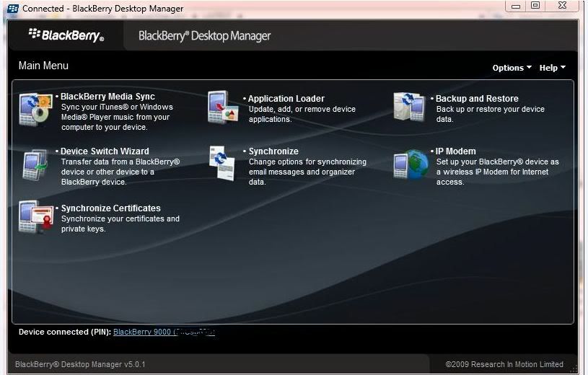Click 'Back up or restore your device' text

[x=491, y=109]
